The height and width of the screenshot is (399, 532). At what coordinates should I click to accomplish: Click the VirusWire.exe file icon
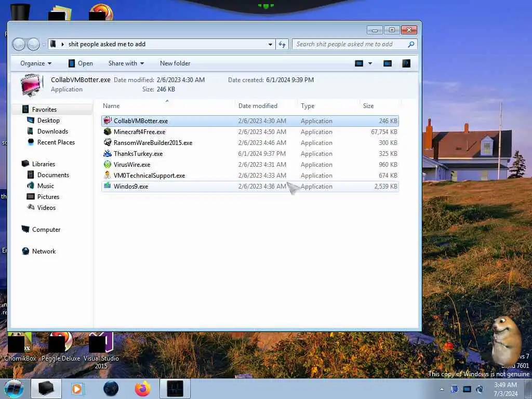click(108, 164)
